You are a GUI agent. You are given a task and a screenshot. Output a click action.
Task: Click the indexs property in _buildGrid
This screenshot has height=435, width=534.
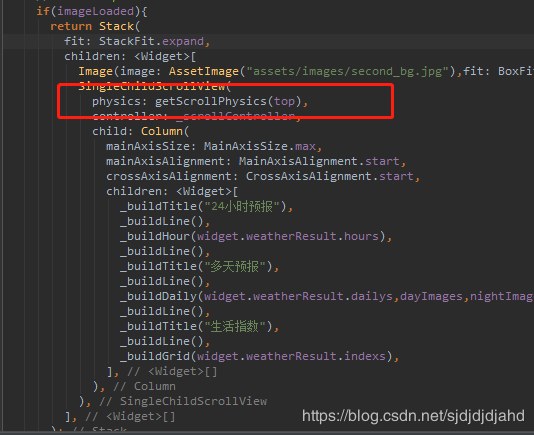pos(365,356)
